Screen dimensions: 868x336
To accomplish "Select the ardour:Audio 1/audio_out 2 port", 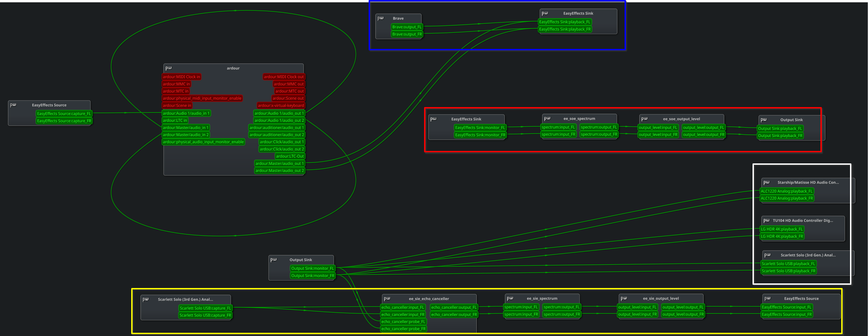I will tap(279, 120).
